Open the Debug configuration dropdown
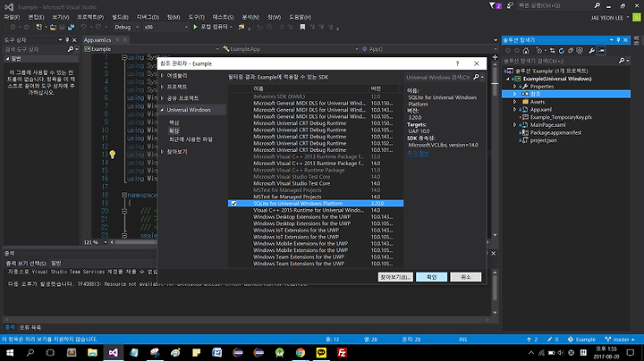 [126, 27]
